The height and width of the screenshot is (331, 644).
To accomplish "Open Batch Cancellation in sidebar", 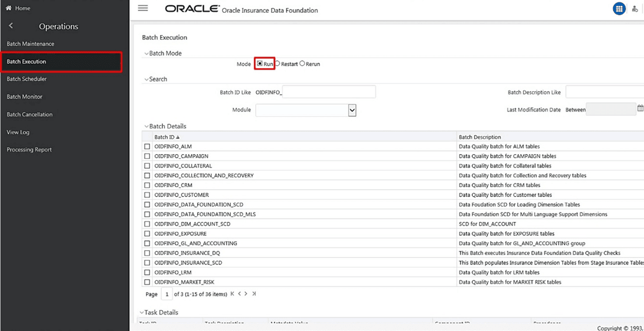I will coord(30,114).
